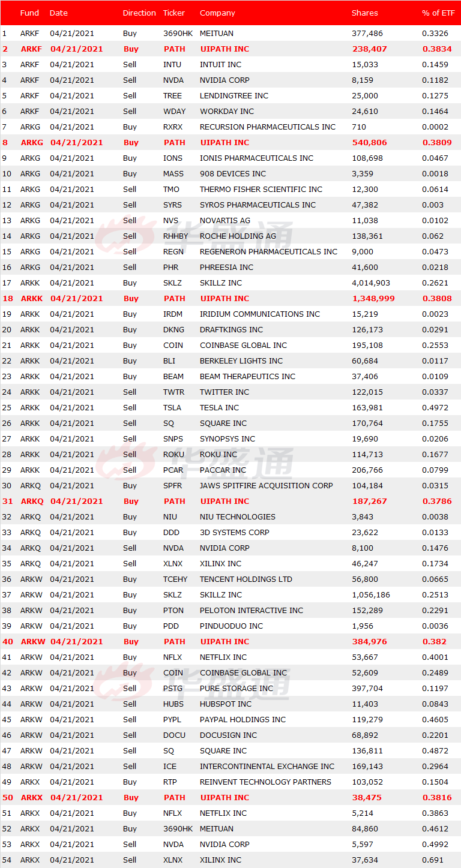Click 3D SYSTEMS CORP cell
This screenshot has width=461, height=868.
(235, 532)
